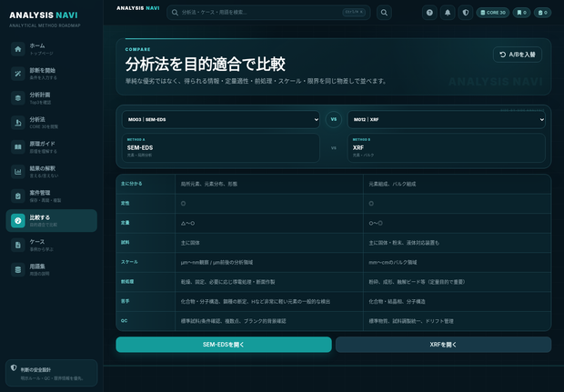Click the magnifier search button in header
Image resolution: width=564 pixels, height=392 pixels.
coord(384,13)
